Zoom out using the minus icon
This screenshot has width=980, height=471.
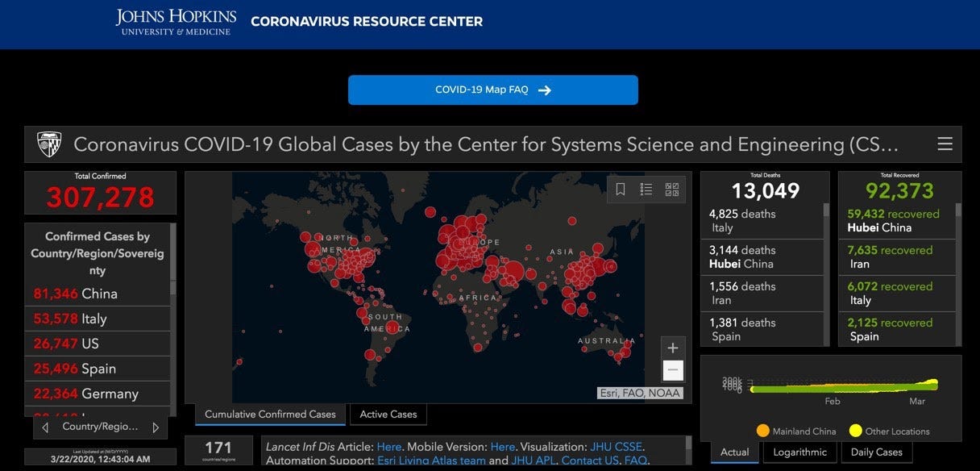(x=672, y=371)
